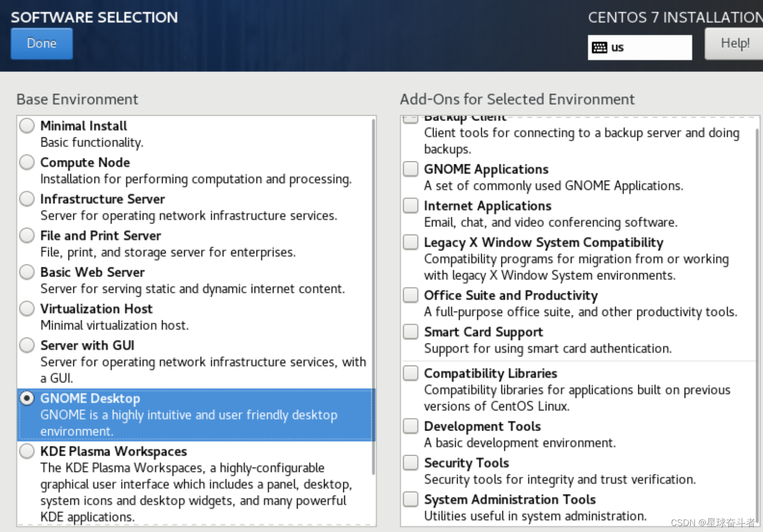Click Legacy X Window System Compatibility label
763x532 pixels.
544,243
